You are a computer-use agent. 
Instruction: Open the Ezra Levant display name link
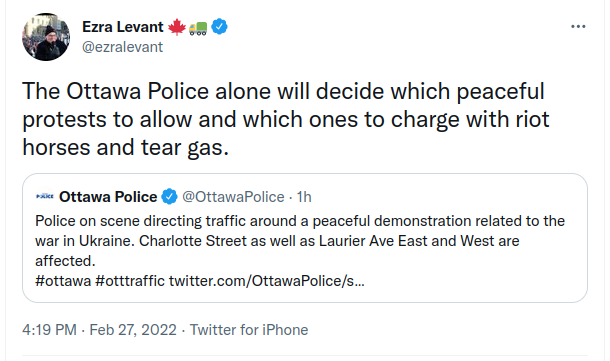coord(123,27)
